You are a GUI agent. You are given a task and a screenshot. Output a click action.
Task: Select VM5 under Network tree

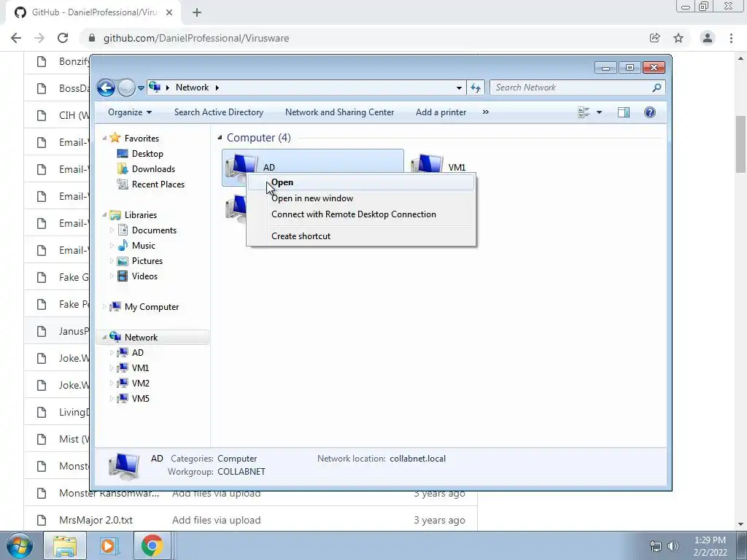pos(140,399)
